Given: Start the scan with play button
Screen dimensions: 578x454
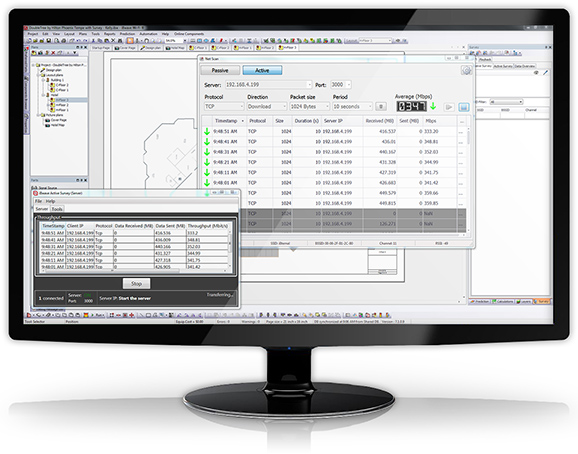Looking at the screenshot, I should coord(449,107).
